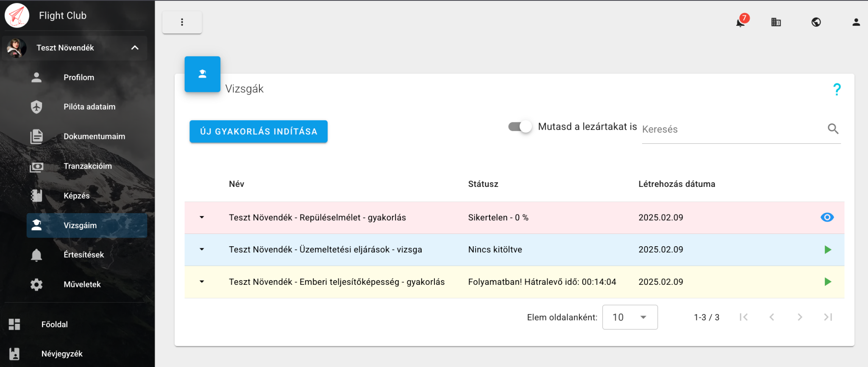The image size is (868, 367).
Task: Open the items per page dropdown
Action: coord(630,317)
